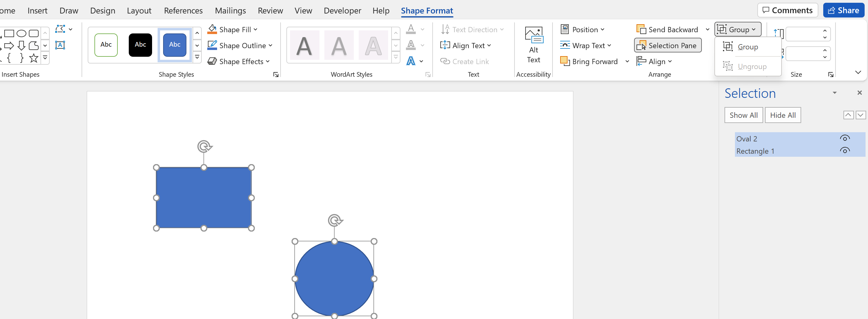Viewport: 868px width, 319px height.
Task: Hide Oval 2 using its eye icon
Action: [x=844, y=138]
